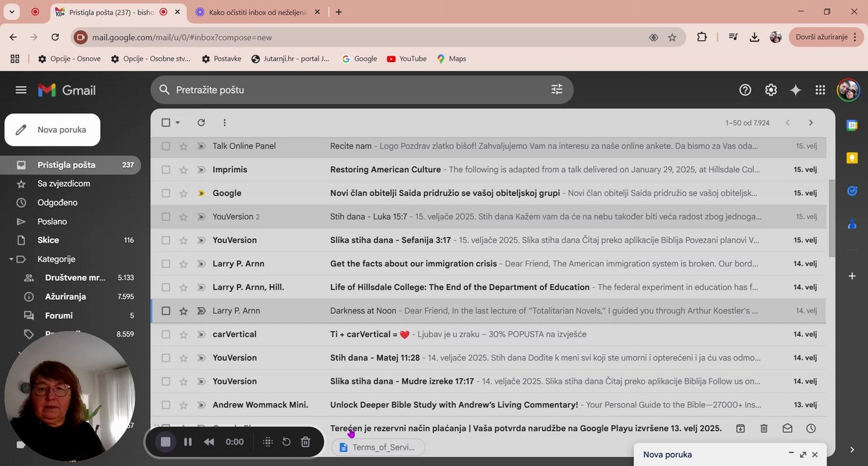Open Chrome extensions puzzle icon

[702, 38]
